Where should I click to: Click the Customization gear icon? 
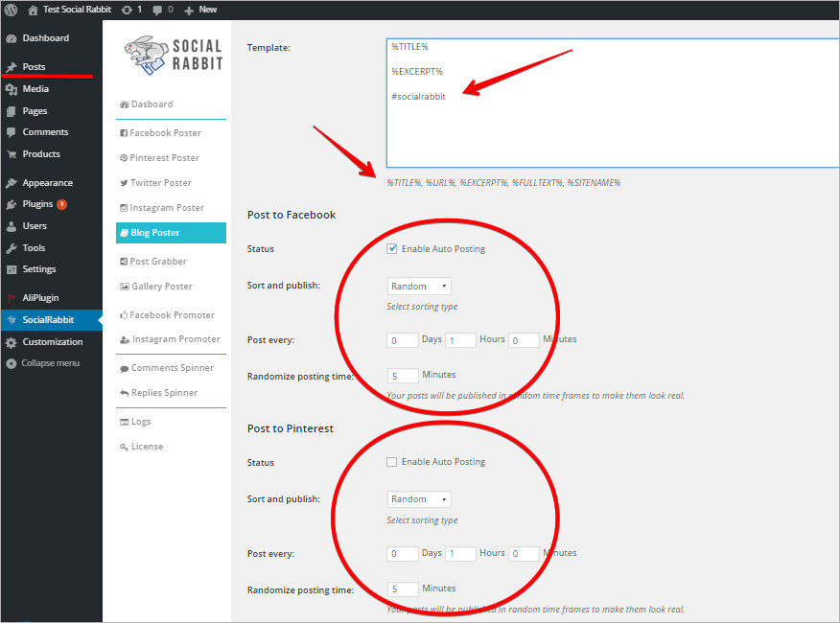(12, 342)
